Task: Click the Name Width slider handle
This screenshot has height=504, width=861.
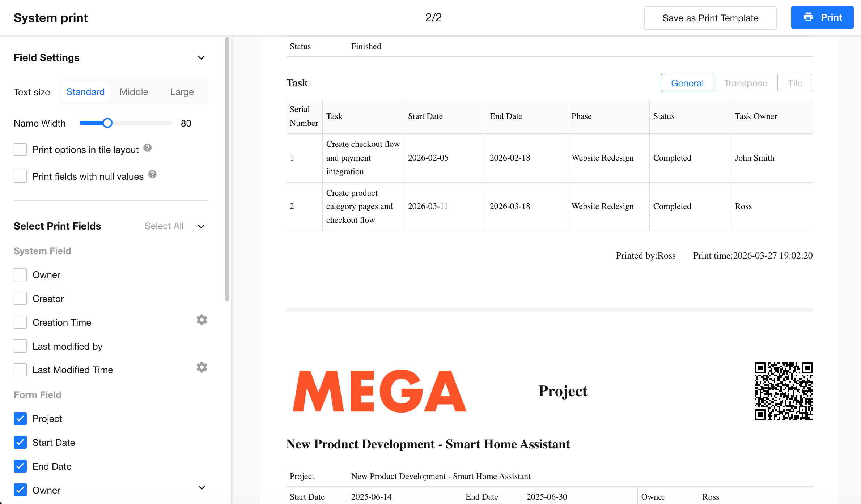Action: (x=107, y=123)
